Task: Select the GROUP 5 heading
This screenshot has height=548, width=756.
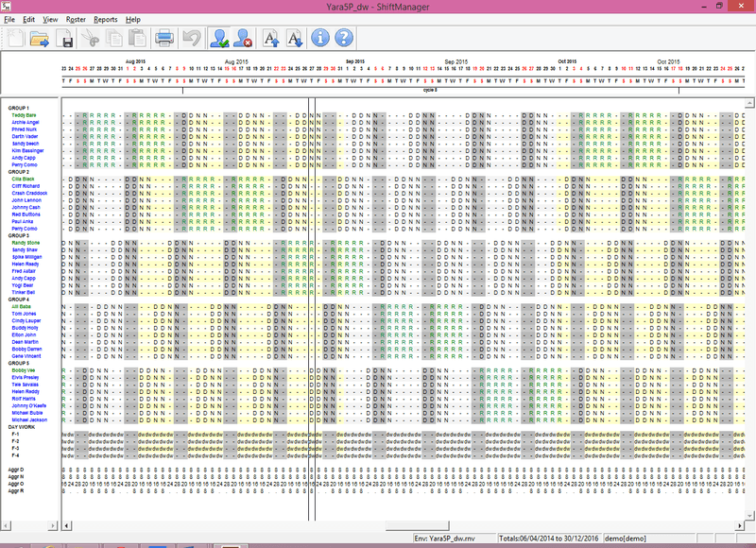Action: (19, 363)
